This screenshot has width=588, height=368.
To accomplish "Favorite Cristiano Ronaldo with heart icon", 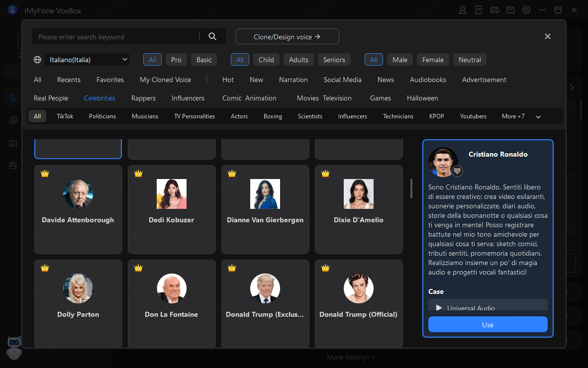I will tap(457, 171).
